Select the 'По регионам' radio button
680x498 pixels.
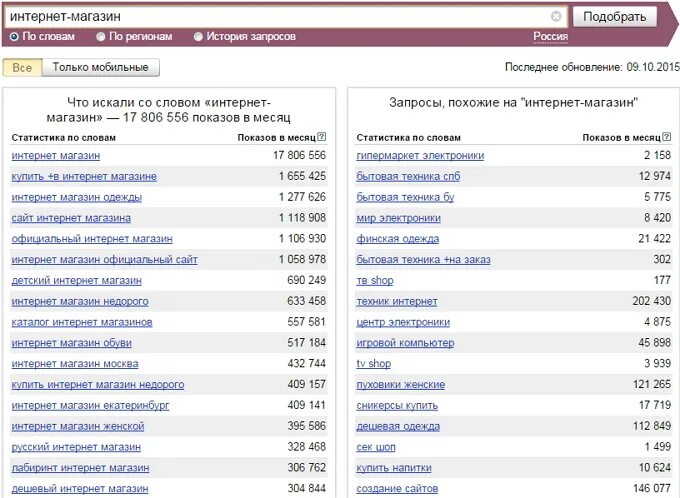pyautogui.click(x=101, y=36)
